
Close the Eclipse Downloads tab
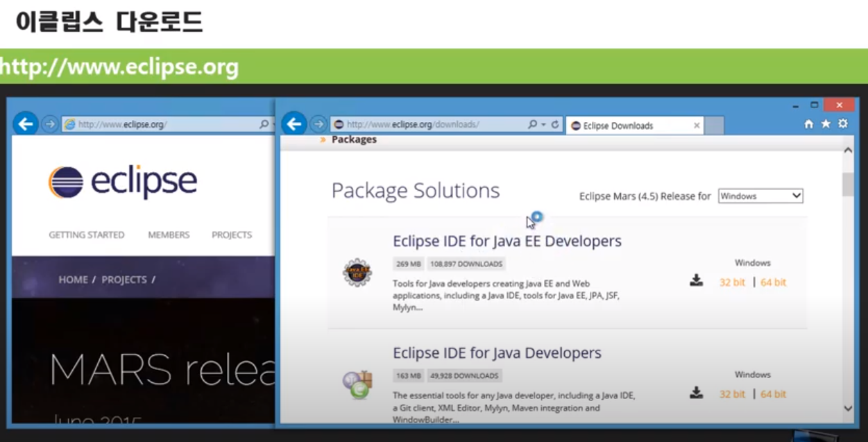click(697, 126)
